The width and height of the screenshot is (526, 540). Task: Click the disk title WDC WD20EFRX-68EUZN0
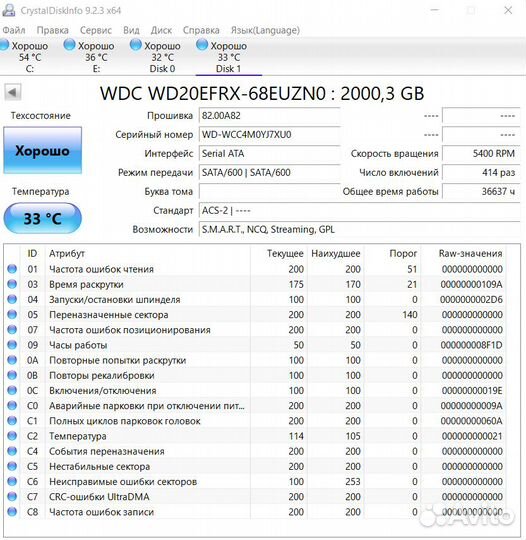click(262, 93)
